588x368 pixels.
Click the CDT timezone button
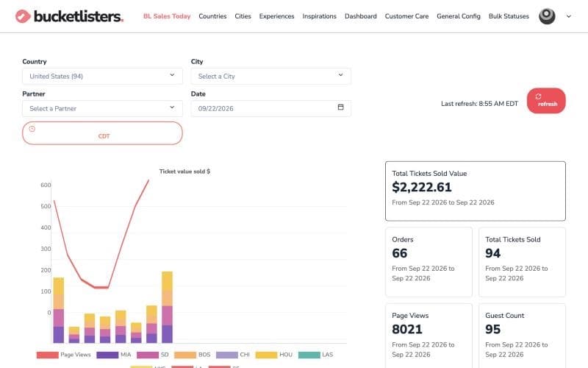point(102,133)
